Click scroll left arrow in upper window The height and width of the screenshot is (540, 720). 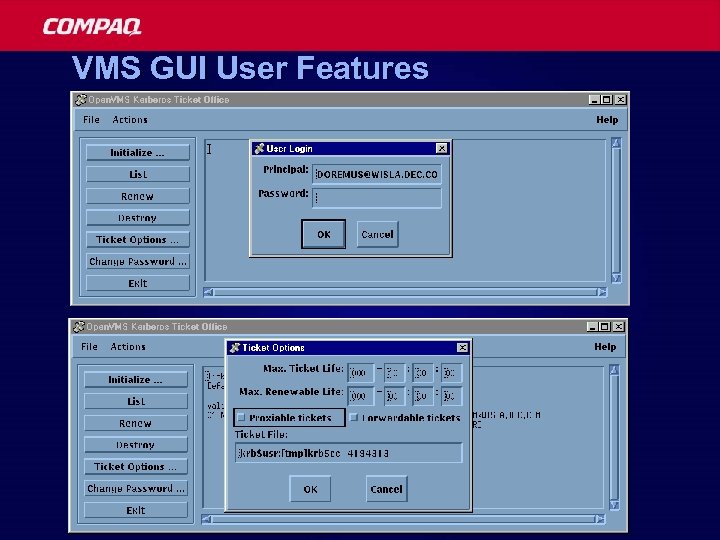(208, 292)
